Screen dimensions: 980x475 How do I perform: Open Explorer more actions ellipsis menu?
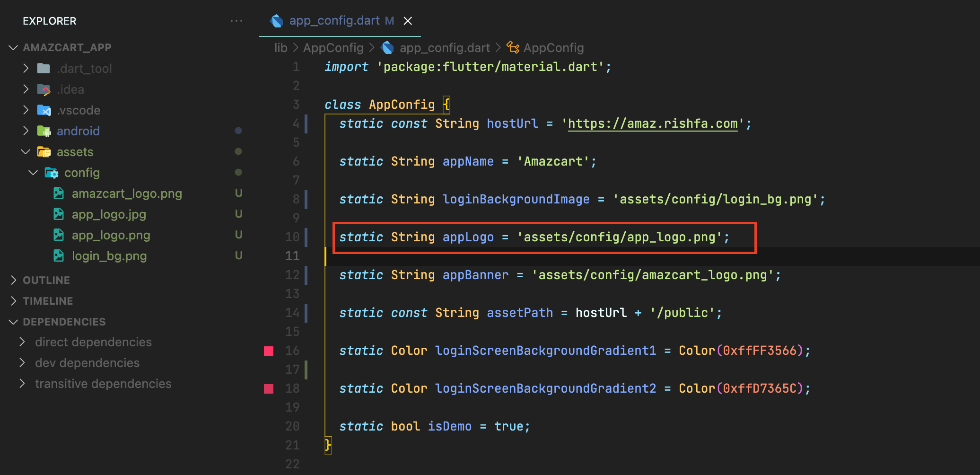236,21
